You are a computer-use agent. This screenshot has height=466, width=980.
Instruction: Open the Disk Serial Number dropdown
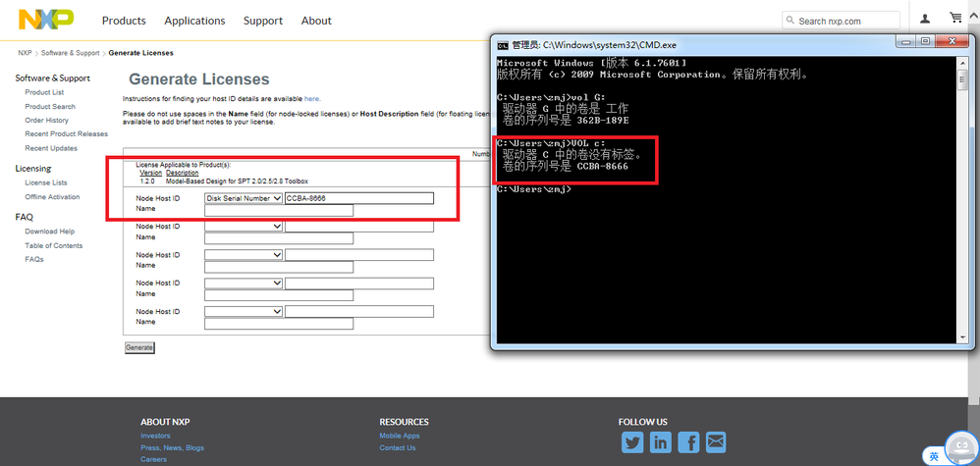click(x=244, y=198)
